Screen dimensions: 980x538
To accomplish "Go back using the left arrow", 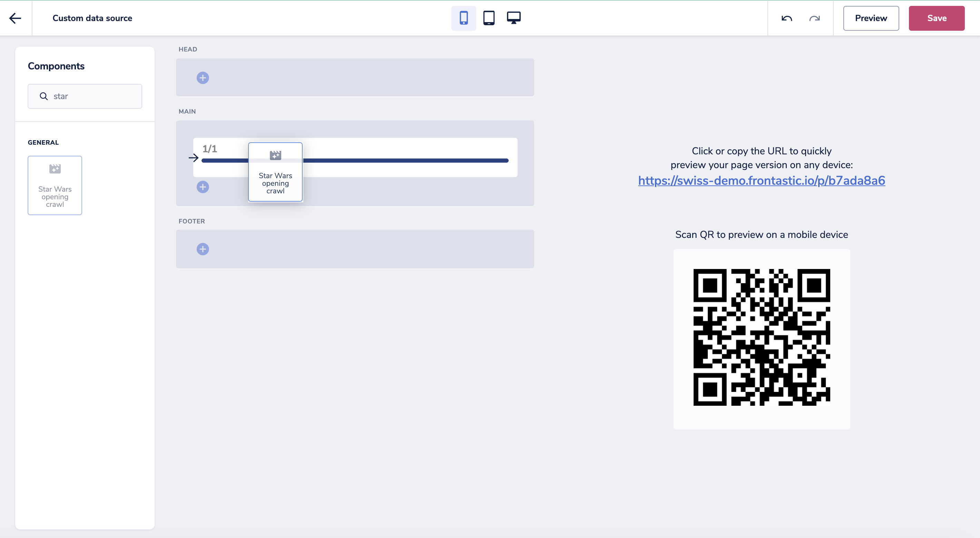I will 15,18.
